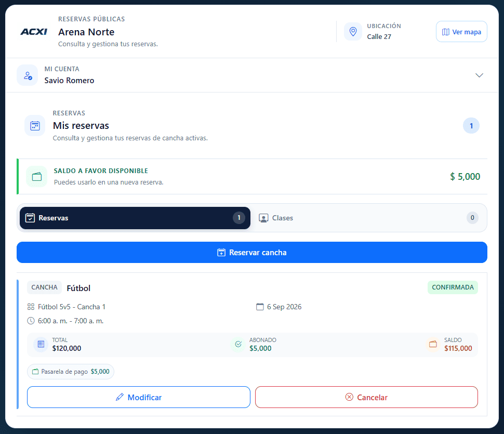Click the saldo a favor wallet icon
The width and height of the screenshot is (504, 434).
point(37,177)
